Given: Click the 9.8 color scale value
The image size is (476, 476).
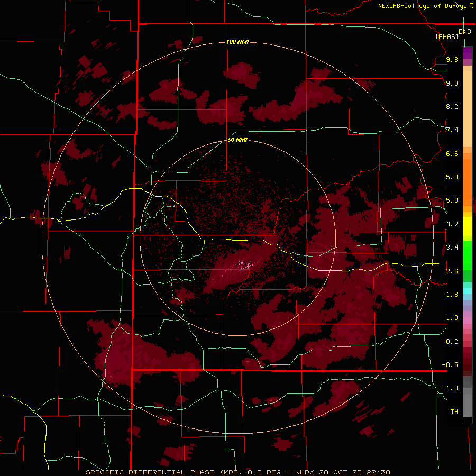Looking at the screenshot, I should point(452,59).
